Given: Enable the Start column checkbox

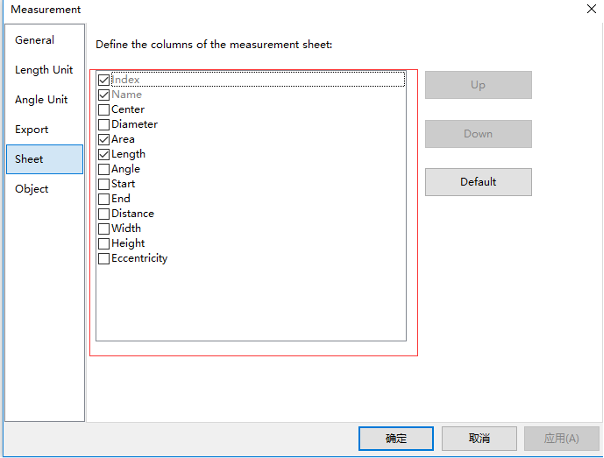Looking at the screenshot, I should coord(104,184).
